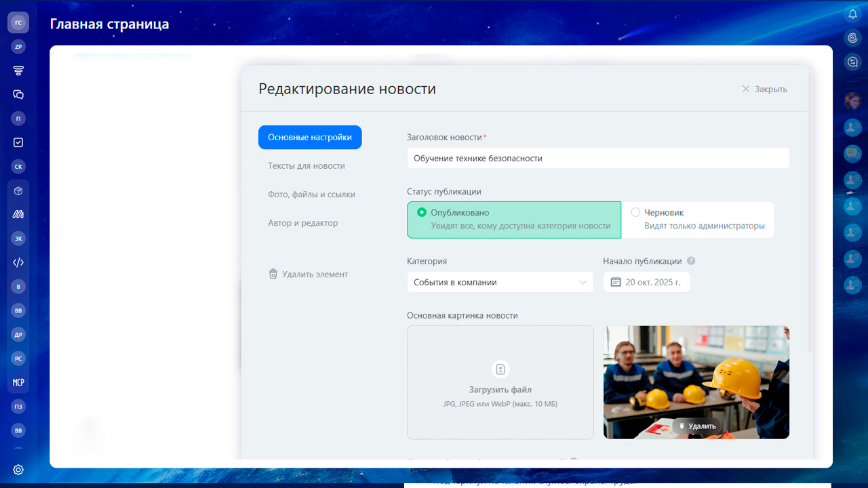This screenshot has height=488, width=868.
Task: Click the Статус публикации label
Action: click(x=444, y=192)
